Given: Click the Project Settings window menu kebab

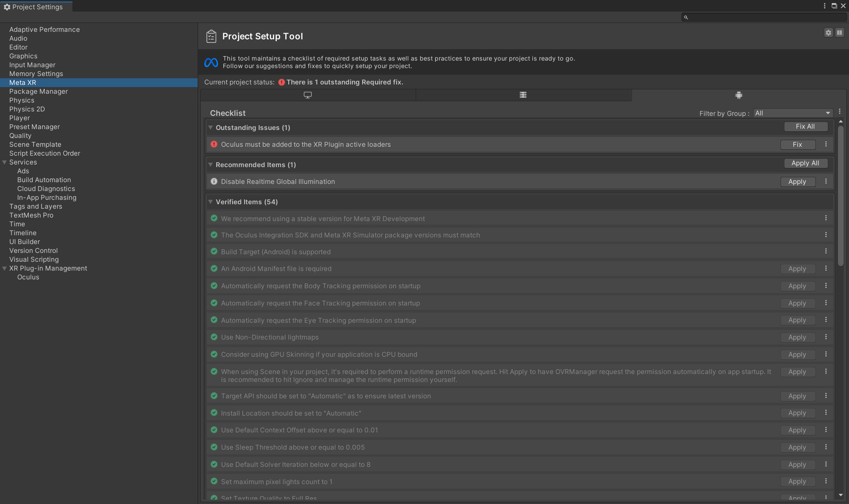Looking at the screenshot, I should (x=825, y=6).
